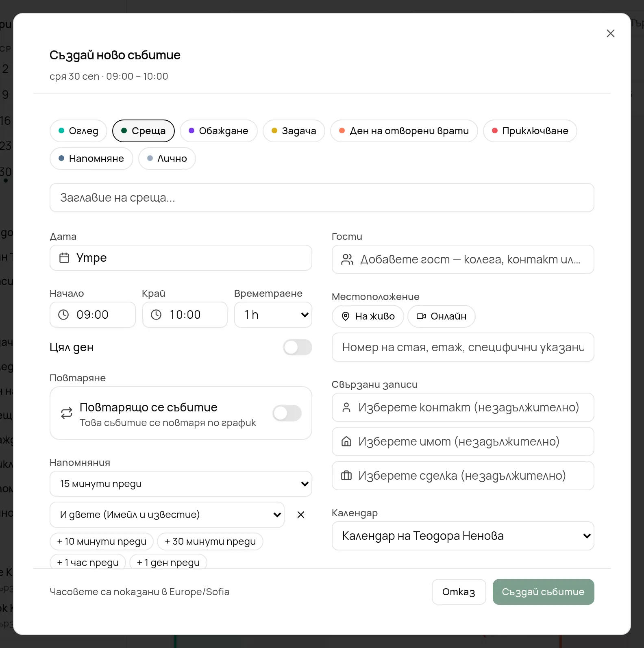Select the Ден на отворени врати type
Screen dimensions: 644x648
(x=404, y=131)
